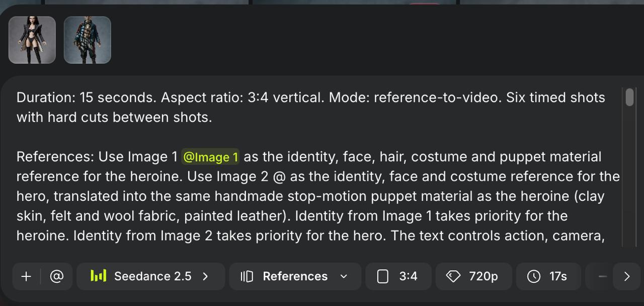This screenshot has width=644, height=306.
Task: Choose the 720p resolution option
Action: [474, 276]
